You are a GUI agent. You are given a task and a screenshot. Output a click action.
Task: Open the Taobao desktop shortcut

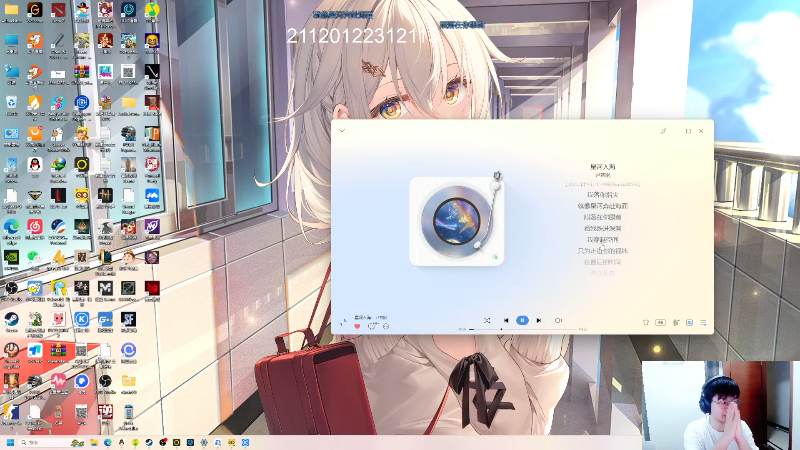pyautogui.click(x=35, y=136)
